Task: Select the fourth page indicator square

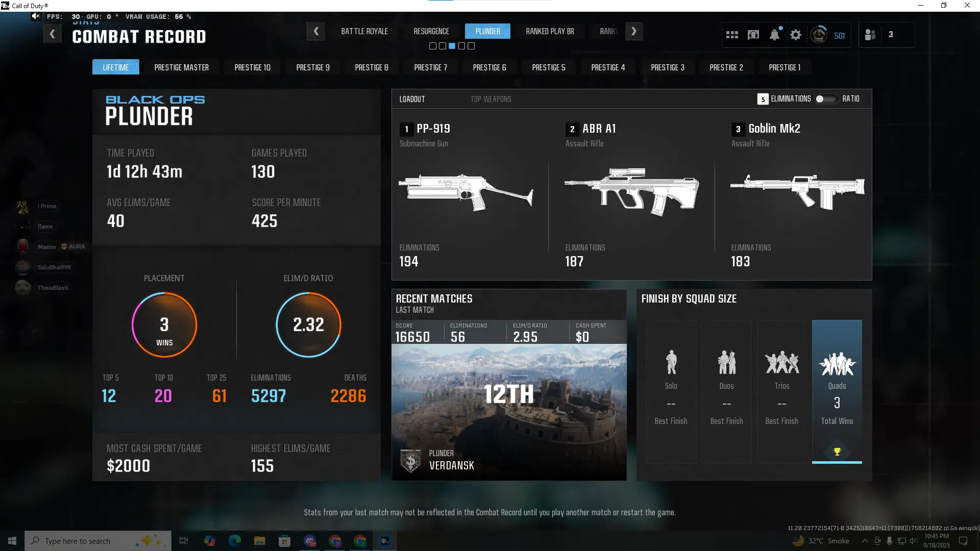Action: pyautogui.click(x=461, y=46)
